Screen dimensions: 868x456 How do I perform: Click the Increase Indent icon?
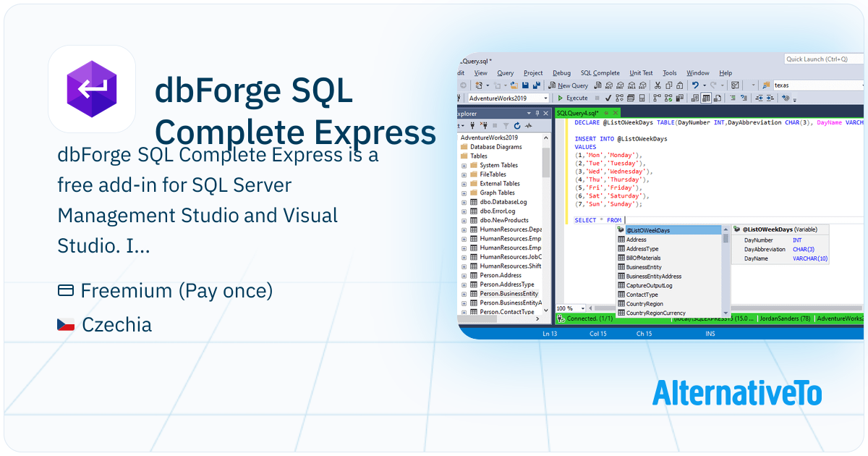770,98
